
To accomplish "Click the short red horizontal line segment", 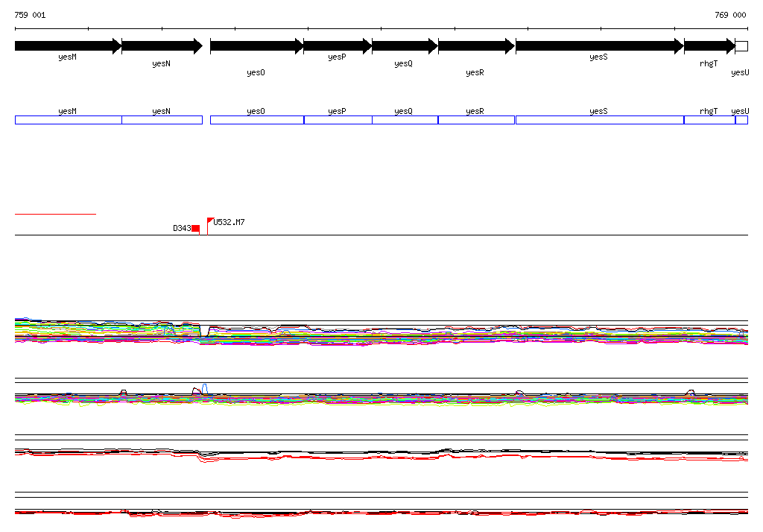I will 55,214.
